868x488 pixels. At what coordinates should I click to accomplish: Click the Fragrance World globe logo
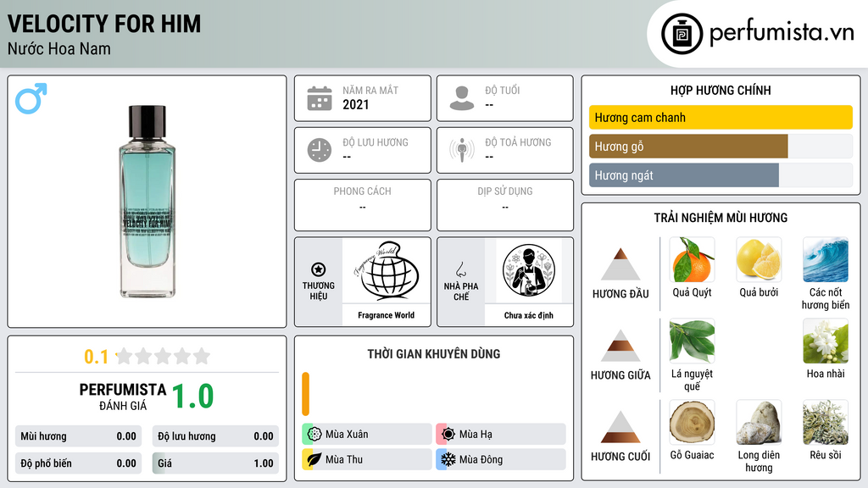386,271
